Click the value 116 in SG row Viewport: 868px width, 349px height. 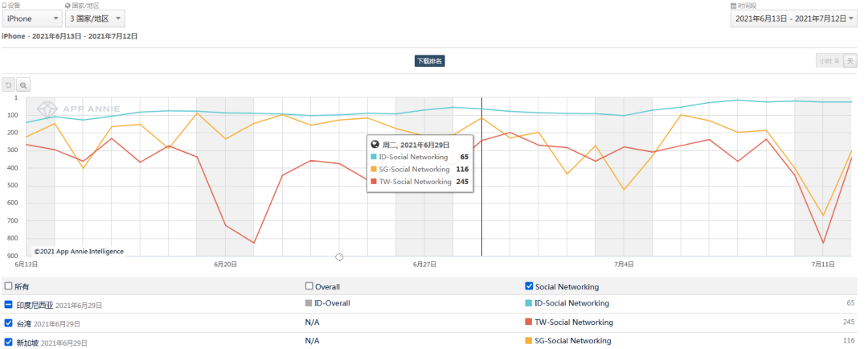849,341
